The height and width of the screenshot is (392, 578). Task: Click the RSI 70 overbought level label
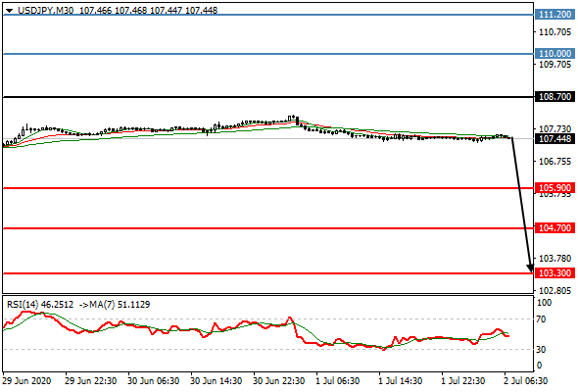pos(541,319)
